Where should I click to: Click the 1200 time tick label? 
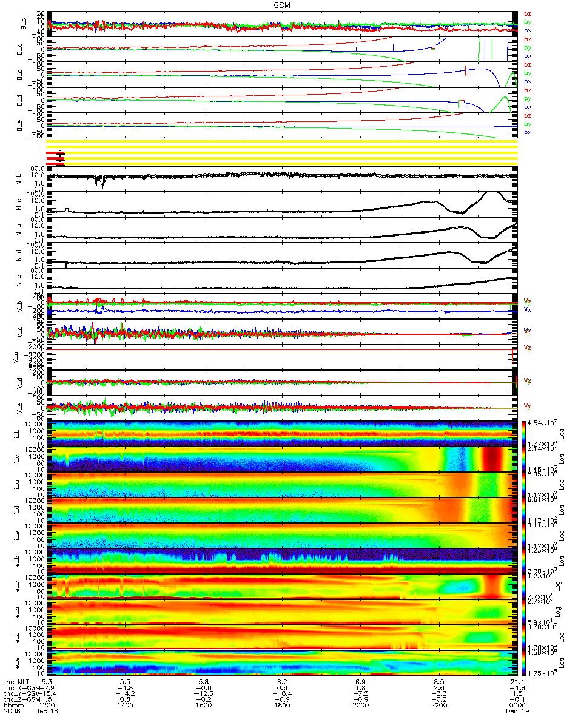[47, 706]
